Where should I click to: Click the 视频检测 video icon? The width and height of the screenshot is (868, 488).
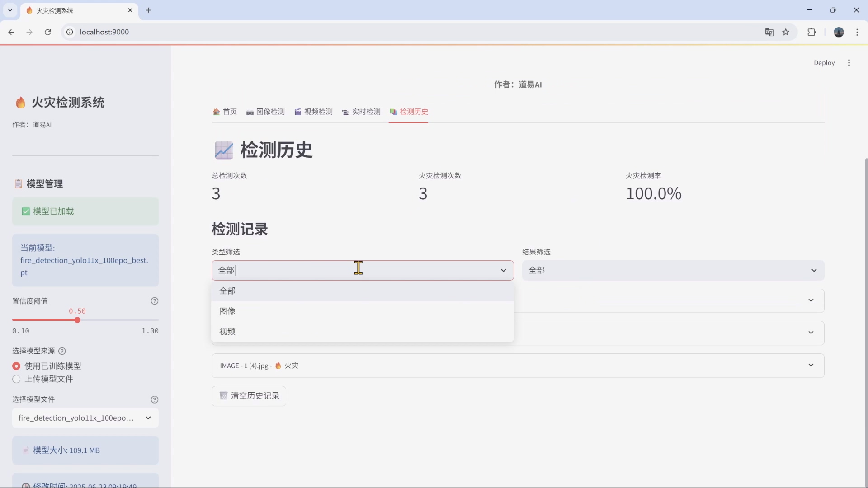point(298,112)
